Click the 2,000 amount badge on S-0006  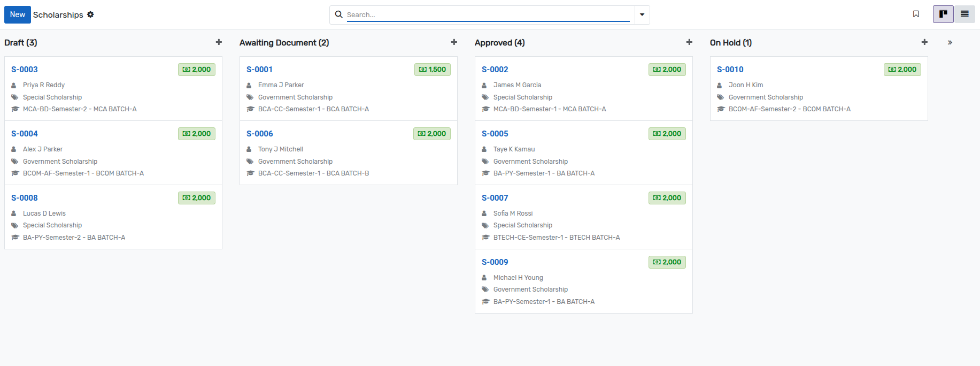pyautogui.click(x=432, y=134)
